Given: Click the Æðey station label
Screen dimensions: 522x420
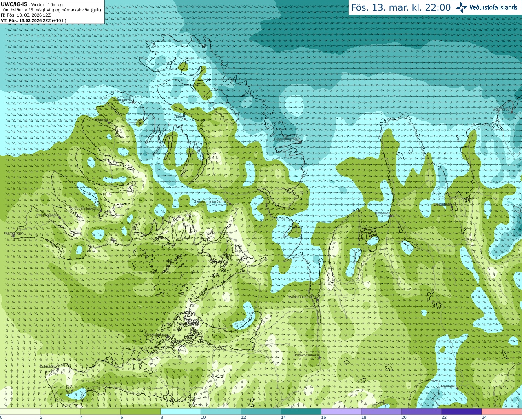Looking at the screenshot, I should click(179, 116).
